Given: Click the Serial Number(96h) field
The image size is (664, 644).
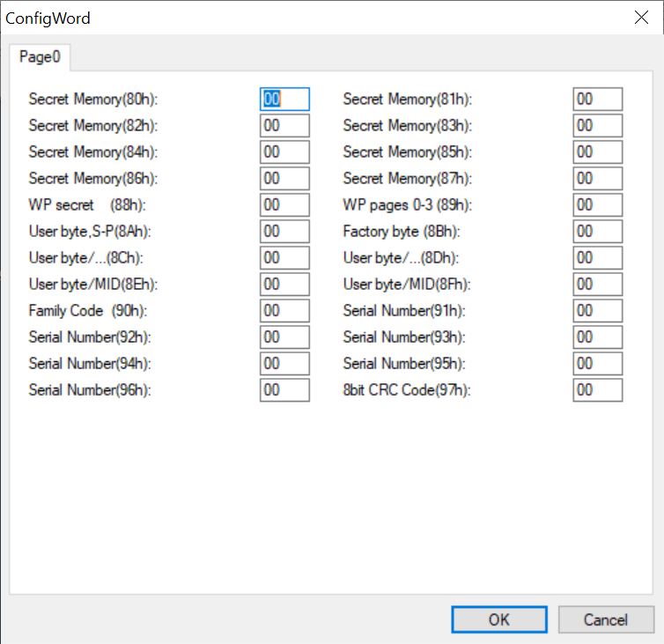Looking at the screenshot, I should point(284,390).
